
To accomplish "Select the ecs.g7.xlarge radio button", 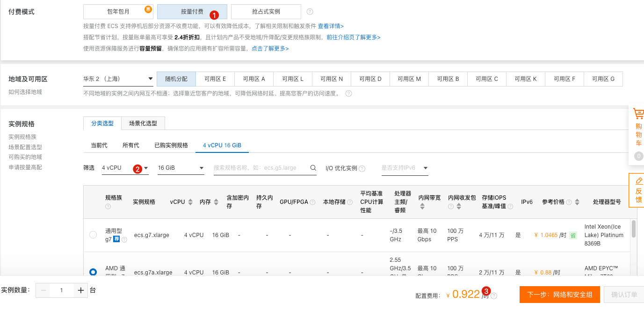I will 93,235.
